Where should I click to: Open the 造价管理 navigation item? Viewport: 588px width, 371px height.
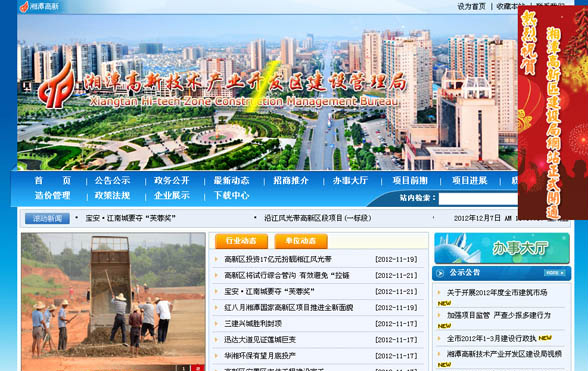pos(52,195)
